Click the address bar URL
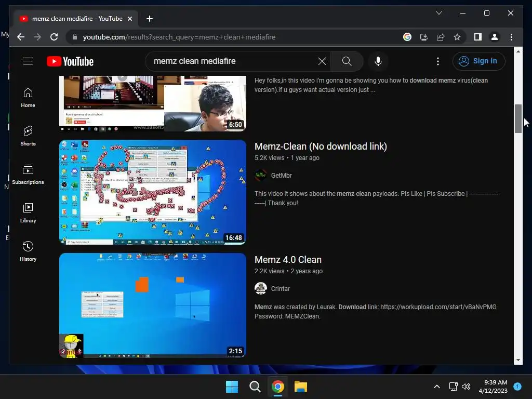The image size is (532, 399). [179, 37]
